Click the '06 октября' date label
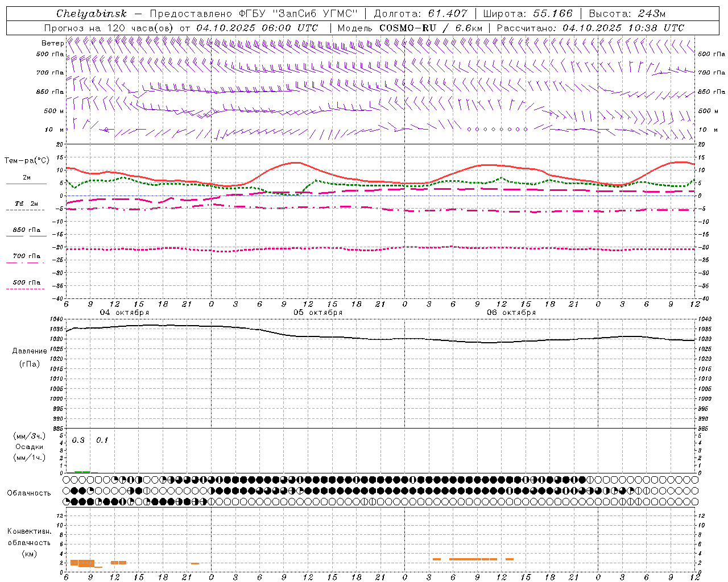728x582 pixels. 511,313
